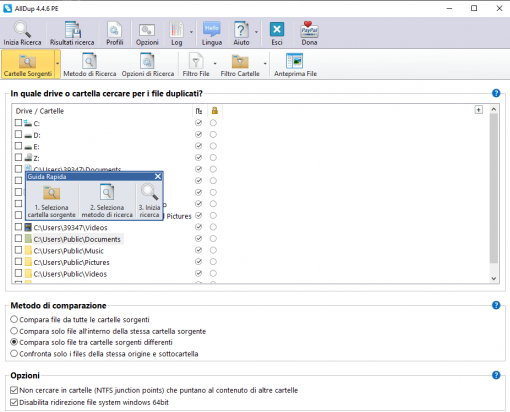The width and height of the screenshot is (510, 412).
Task: Check the C:\Users\Public\Documents checkbox
Action: coord(18,238)
